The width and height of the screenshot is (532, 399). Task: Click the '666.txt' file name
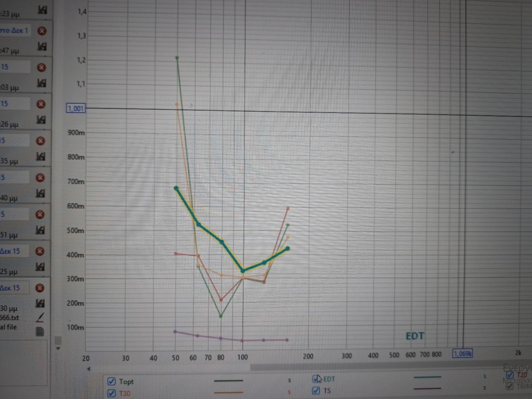pyautogui.click(x=9, y=318)
